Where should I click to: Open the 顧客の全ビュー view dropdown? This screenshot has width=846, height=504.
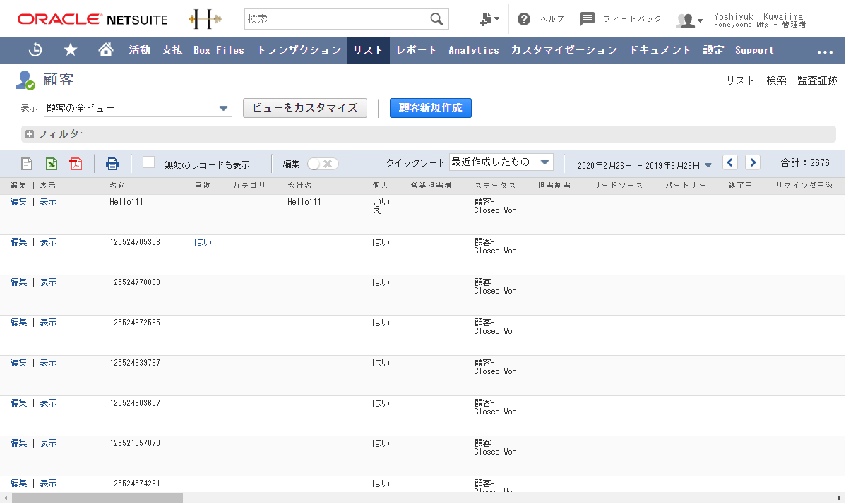click(x=138, y=108)
